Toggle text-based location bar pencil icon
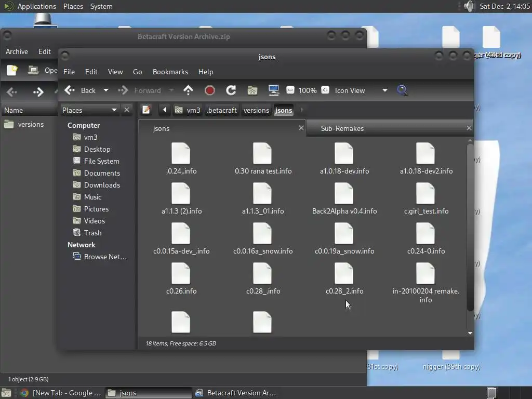Viewport: 532px width, 399px height. pyautogui.click(x=146, y=110)
